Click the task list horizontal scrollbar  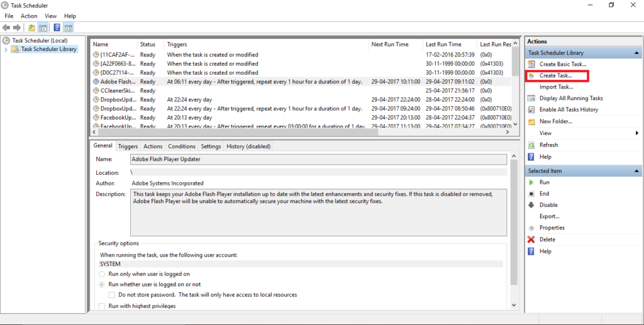click(302, 133)
